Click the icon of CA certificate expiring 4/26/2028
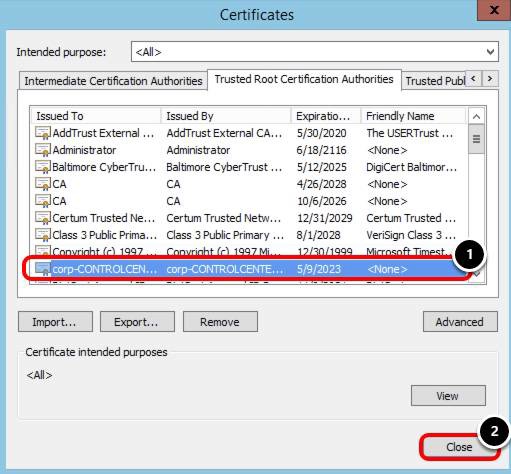 pos(43,184)
